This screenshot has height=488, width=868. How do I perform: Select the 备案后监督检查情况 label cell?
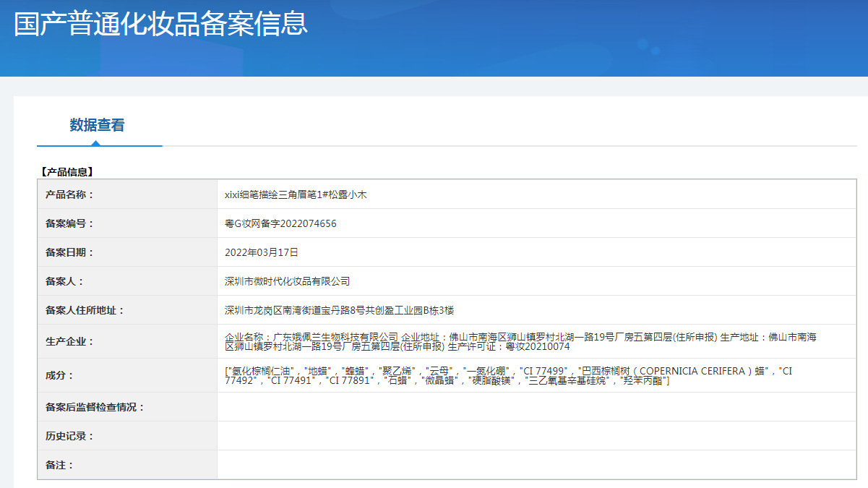click(127, 407)
